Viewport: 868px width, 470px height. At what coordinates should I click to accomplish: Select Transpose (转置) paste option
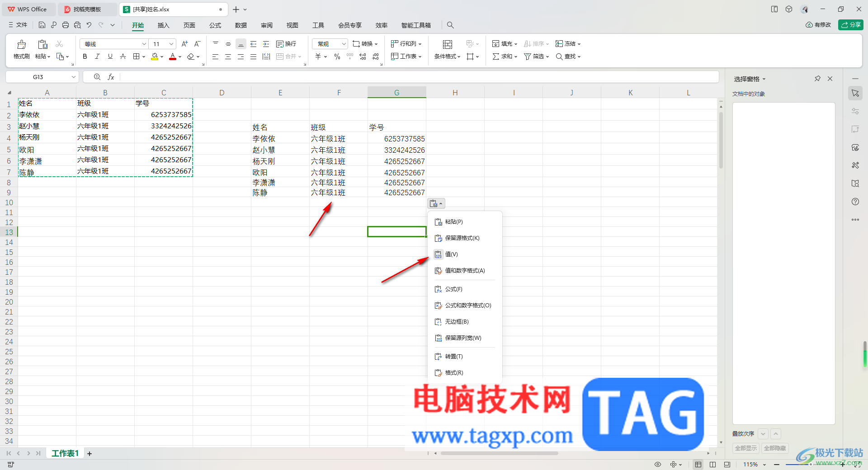point(465,357)
